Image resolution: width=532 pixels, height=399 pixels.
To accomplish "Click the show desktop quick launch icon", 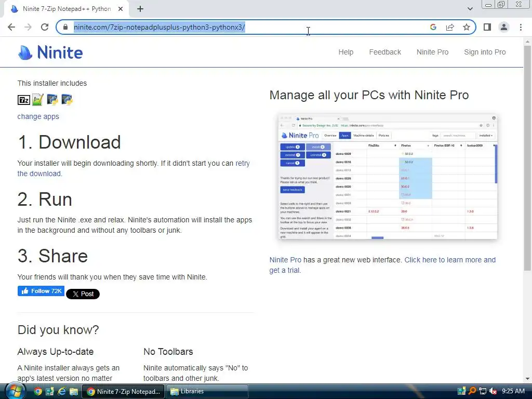I will click(x=50, y=392).
